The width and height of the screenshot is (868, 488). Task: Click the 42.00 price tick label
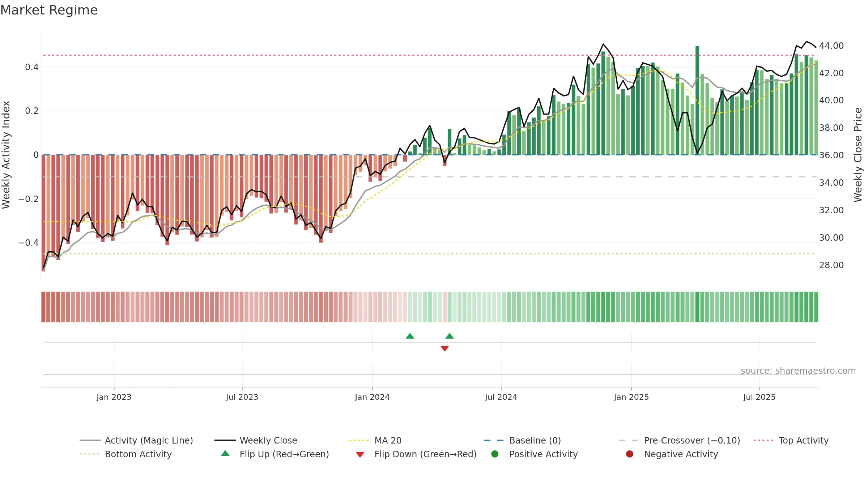831,73
